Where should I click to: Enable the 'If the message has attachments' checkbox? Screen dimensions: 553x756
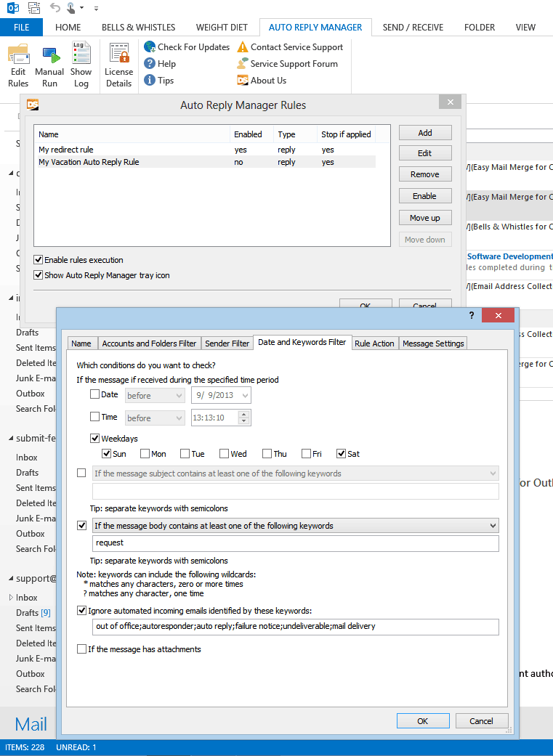pyautogui.click(x=81, y=649)
